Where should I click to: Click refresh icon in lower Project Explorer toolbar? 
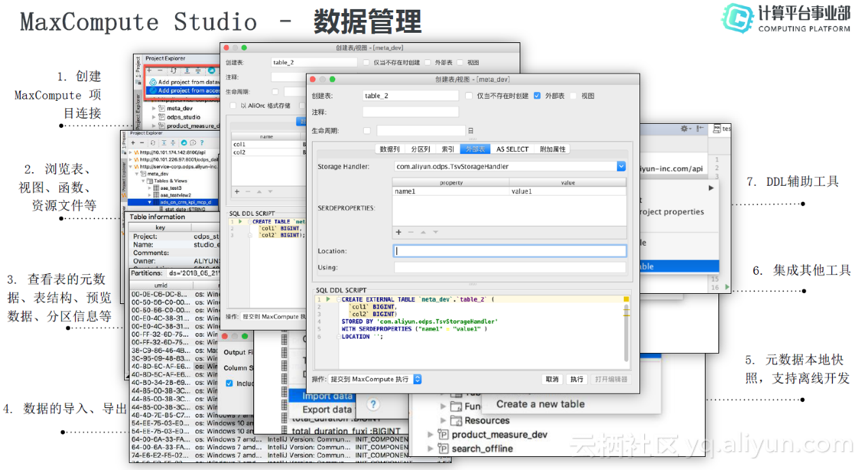pyautogui.click(x=153, y=142)
